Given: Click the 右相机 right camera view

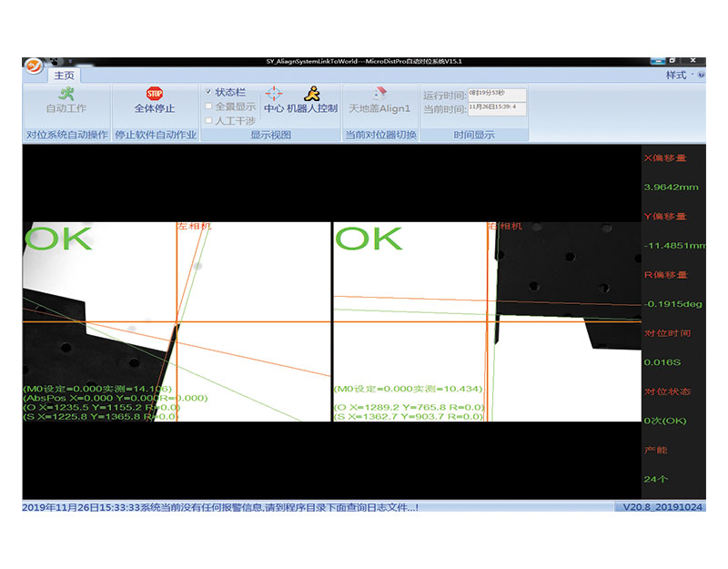Looking at the screenshot, I should point(487,321).
